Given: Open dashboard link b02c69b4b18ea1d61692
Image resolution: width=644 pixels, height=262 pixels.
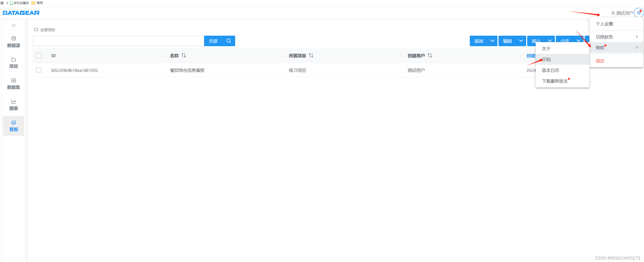Looking at the screenshot, I should 75,70.
